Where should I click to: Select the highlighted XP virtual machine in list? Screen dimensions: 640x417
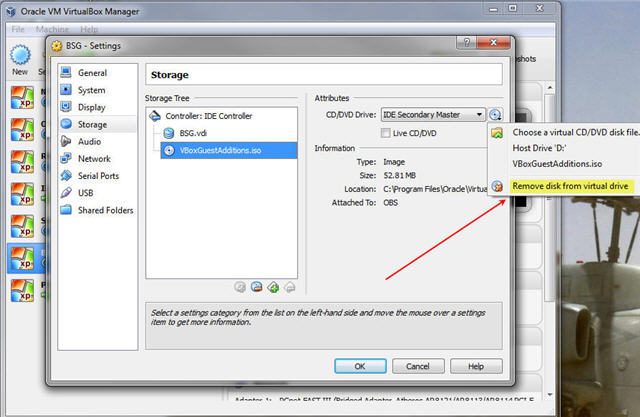pos(22,259)
